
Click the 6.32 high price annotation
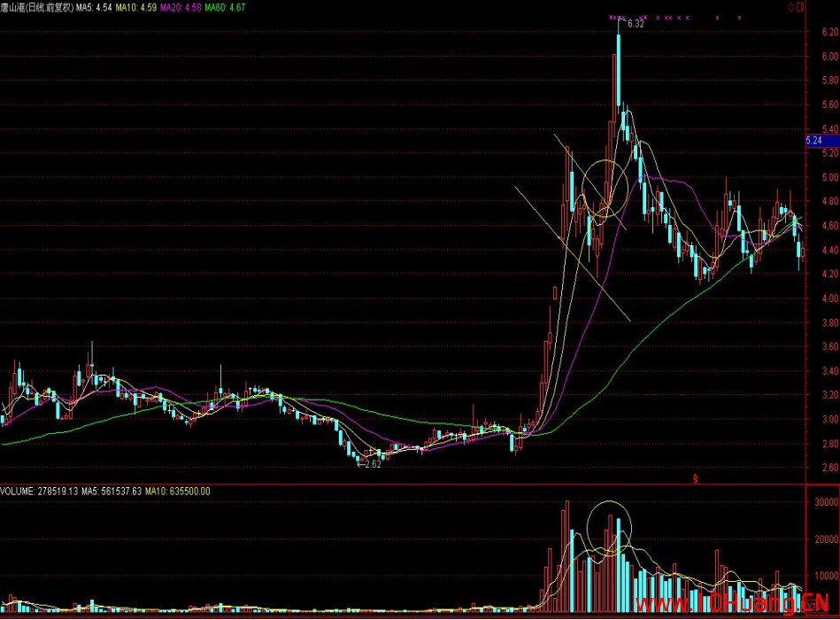[636, 24]
